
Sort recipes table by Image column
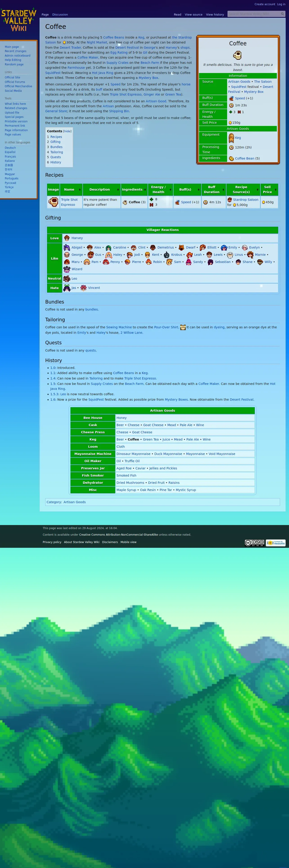pyautogui.click(x=53, y=189)
